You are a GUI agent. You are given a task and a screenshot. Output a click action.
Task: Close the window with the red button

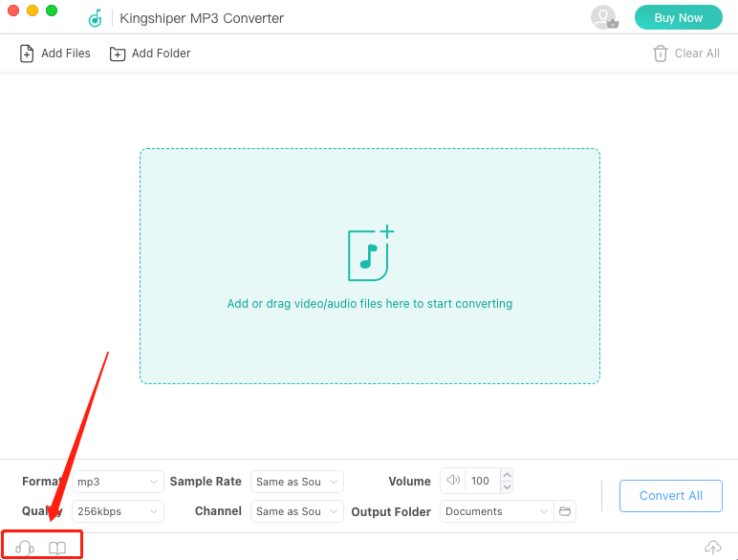pyautogui.click(x=13, y=11)
